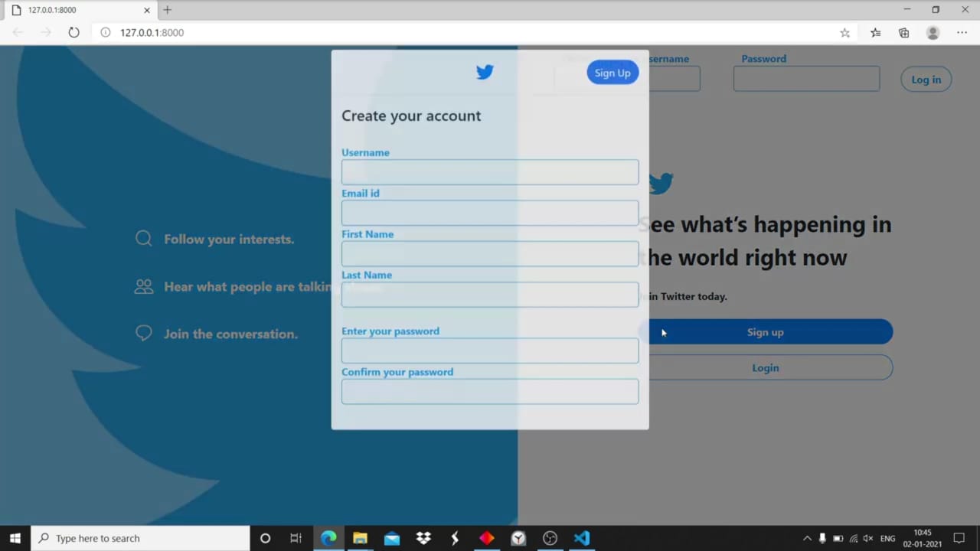Screen dimensions: 980x551
Task: Show hidden system tray icons
Action: tap(807, 538)
